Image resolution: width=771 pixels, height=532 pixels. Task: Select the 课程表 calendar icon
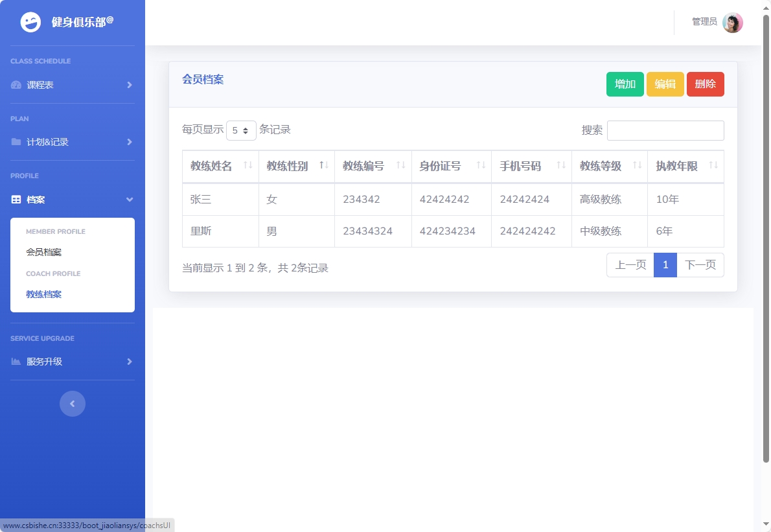coord(16,85)
